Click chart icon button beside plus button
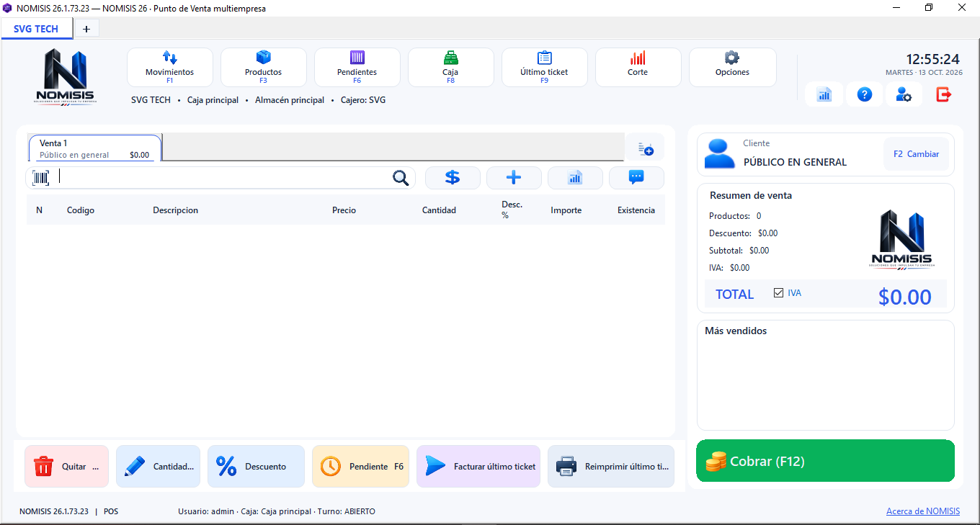 tap(575, 178)
